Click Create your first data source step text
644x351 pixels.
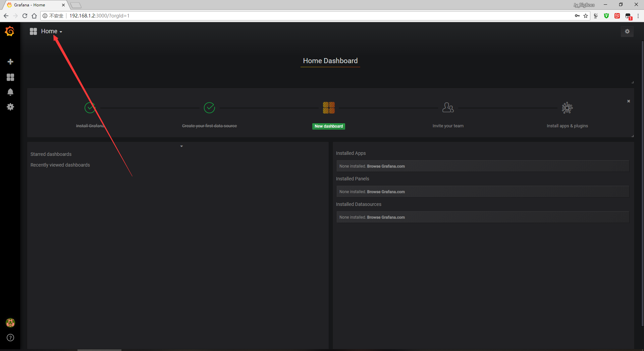click(209, 126)
